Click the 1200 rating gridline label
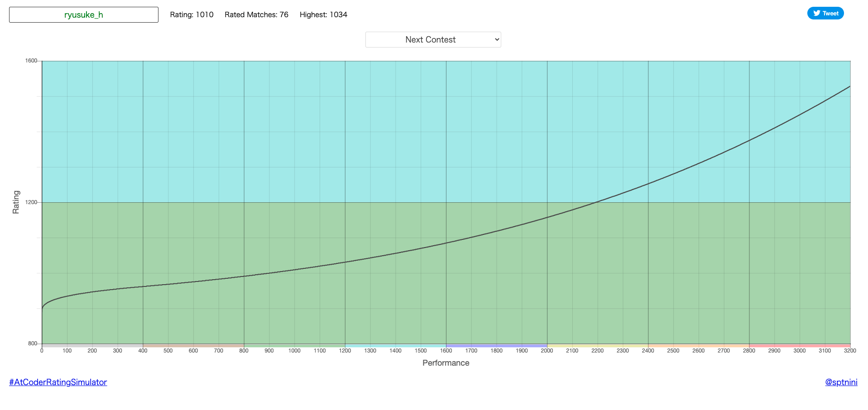The image size is (868, 410). pos(32,202)
